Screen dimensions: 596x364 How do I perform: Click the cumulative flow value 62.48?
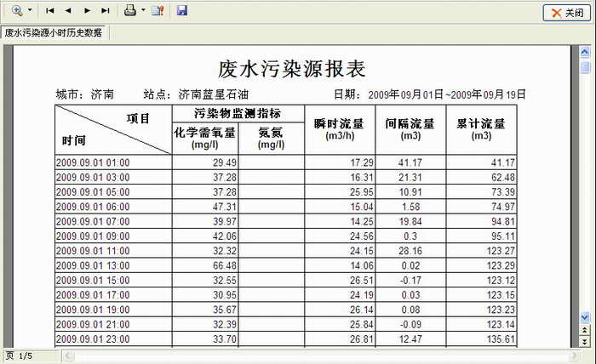pos(503,178)
